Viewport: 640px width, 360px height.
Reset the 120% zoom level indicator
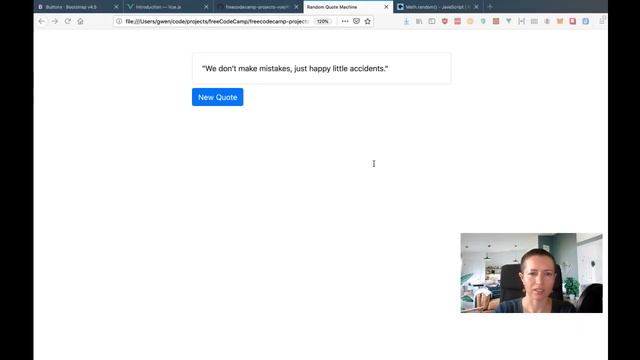coord(322,21)
